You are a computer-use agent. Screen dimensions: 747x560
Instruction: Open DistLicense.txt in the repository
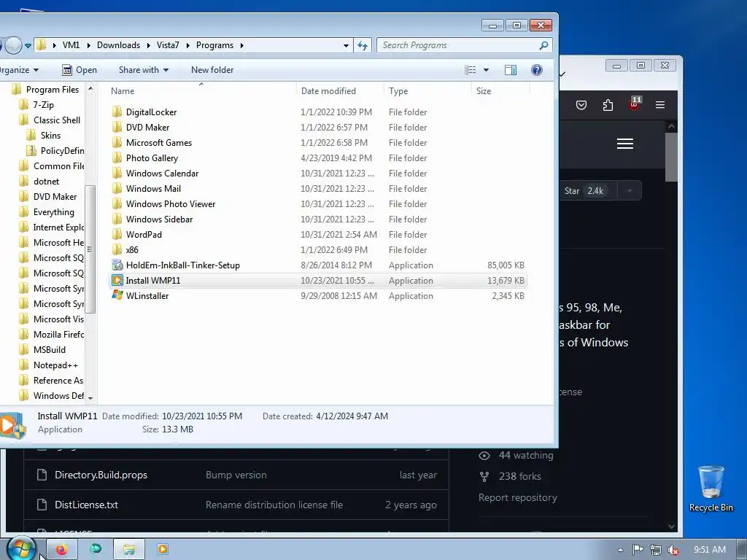pyautogui.click(x=86, y=505)
